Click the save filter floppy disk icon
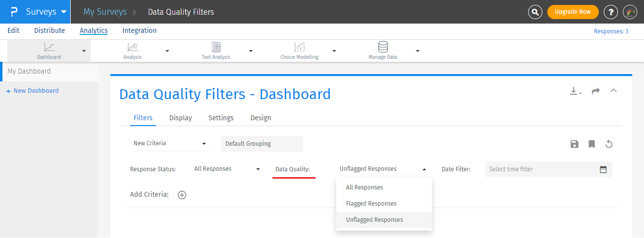This screenshot has height=238, width=644. pos(574,144)
